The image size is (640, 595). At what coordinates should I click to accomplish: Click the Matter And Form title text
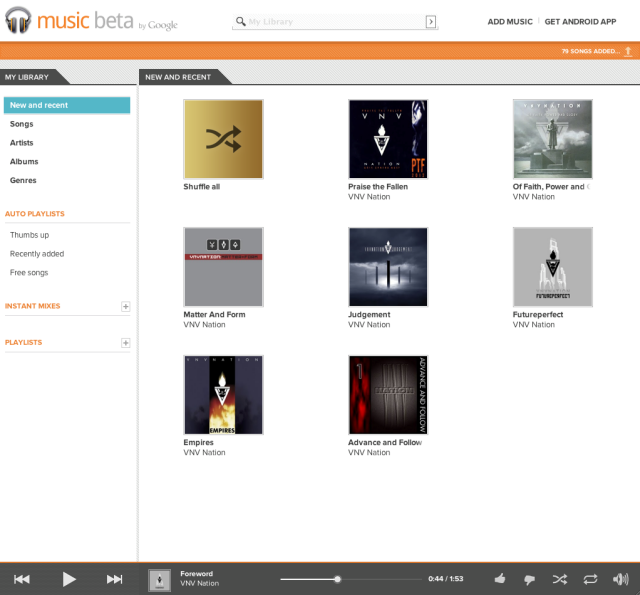coord(214,315)
